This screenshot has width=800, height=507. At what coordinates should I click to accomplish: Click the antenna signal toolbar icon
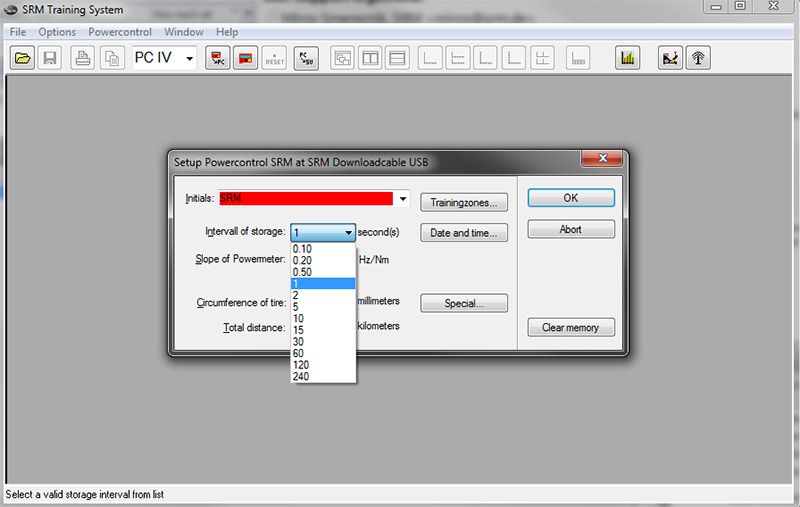click(x=699, y=58)
